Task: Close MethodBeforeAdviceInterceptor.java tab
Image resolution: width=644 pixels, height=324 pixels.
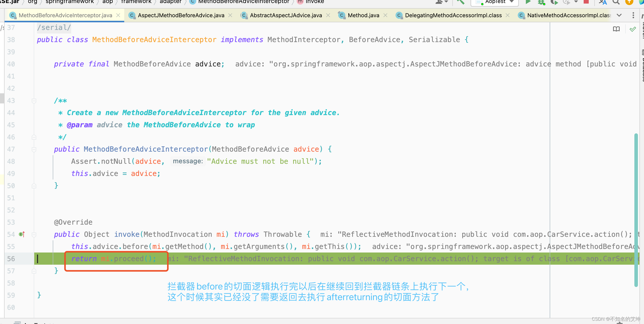Action: (118, 15)
